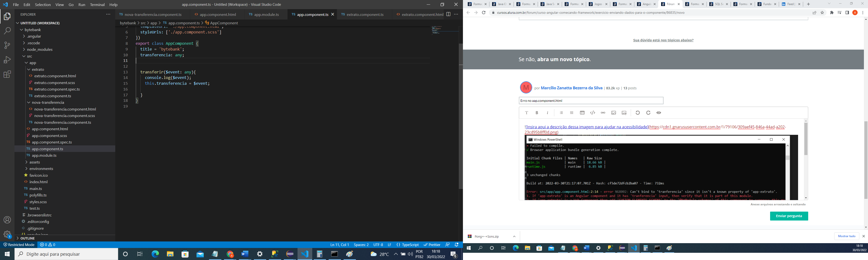Open browser extensions puzzle icon
The width and height of the screenshot is (868, 260).
click(832, 13)
